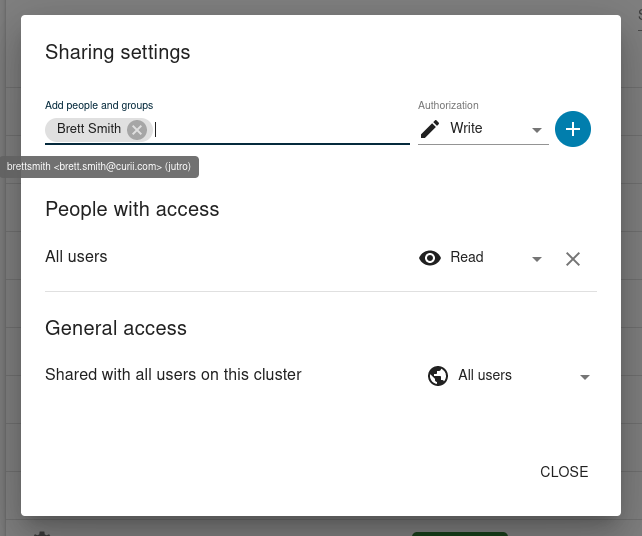The image size is (642, 536).
Task: Click the brettsmith email tooltip
Action: 99,167
